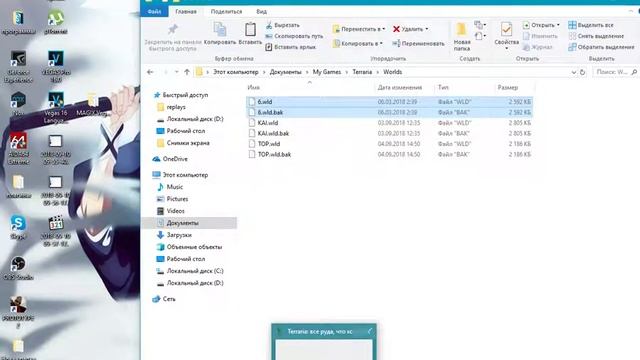Select Skype desktop icon
640x360 pixels.
(x=18, y=227)
